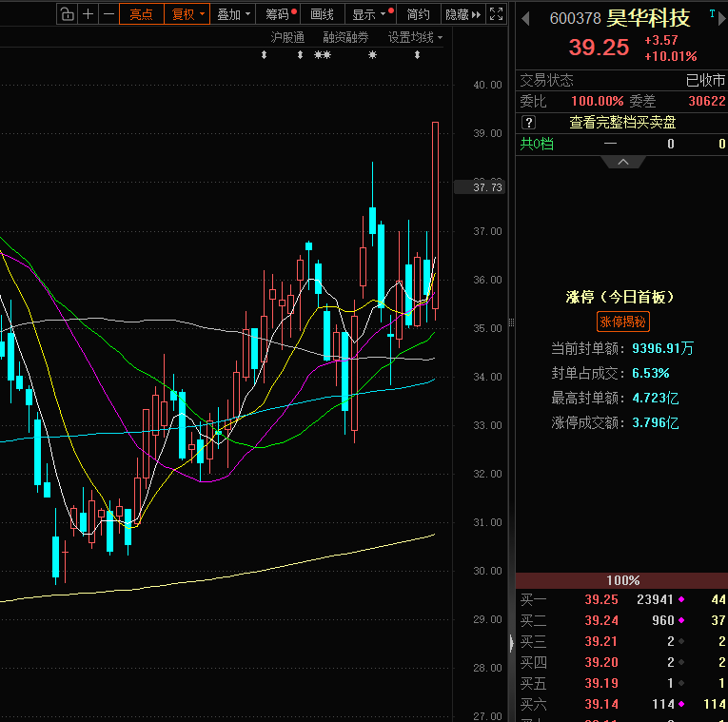
Task: Collapse order book with up chevron
Action: click(x=623, y=162)
